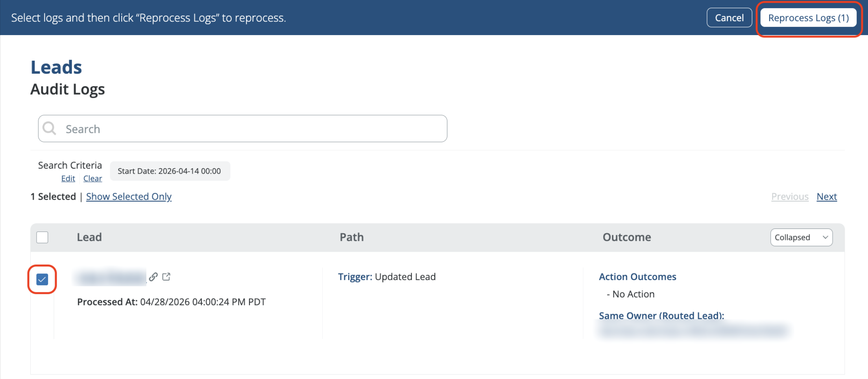The width and height of the screenshot is (868, 379).
Task: Click the Outcome column header
Action: point(626,237)
